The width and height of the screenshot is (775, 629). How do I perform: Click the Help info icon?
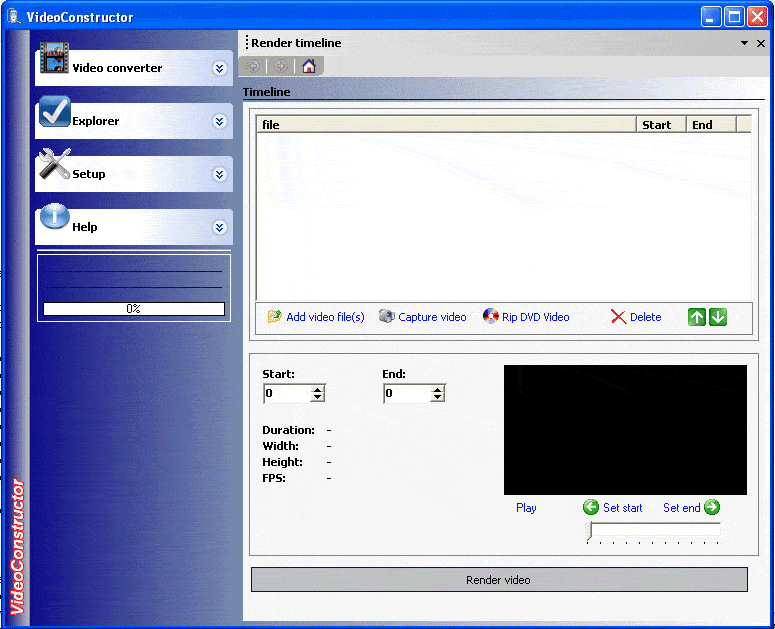click(54, 217)
